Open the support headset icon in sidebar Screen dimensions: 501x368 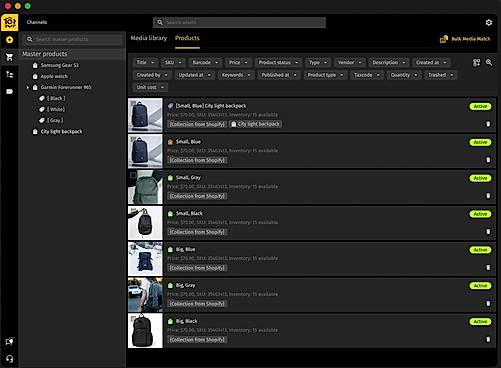tap(9, 359)
